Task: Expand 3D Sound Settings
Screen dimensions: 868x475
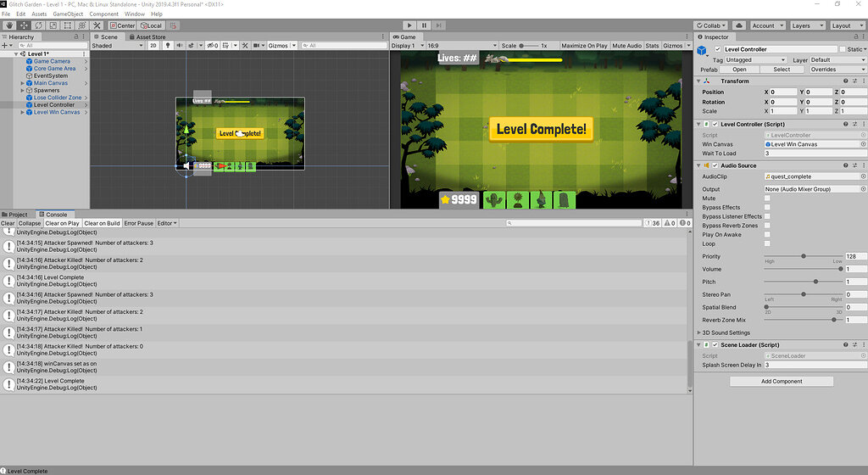Action: click(x=698, y=332)
